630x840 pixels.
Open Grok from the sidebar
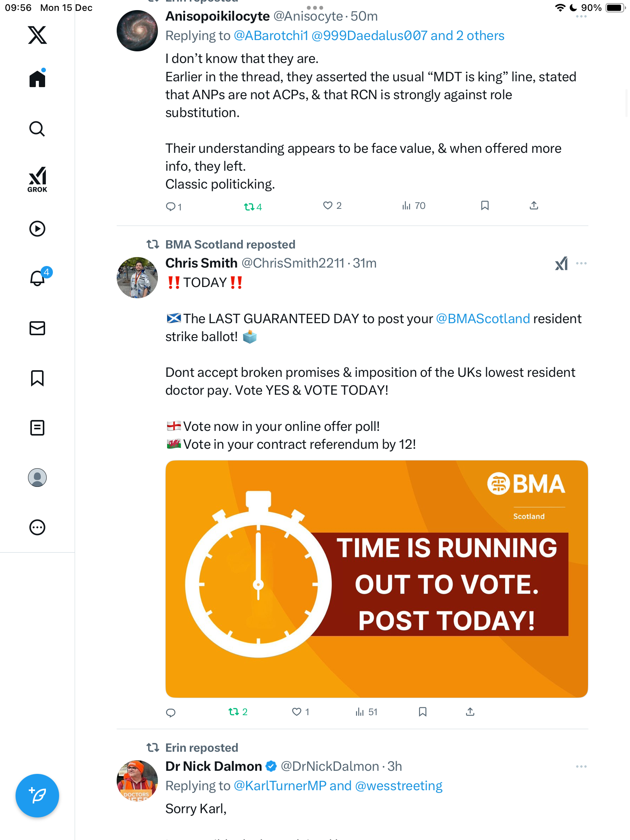pyautogui.click(x=37, y=180)
